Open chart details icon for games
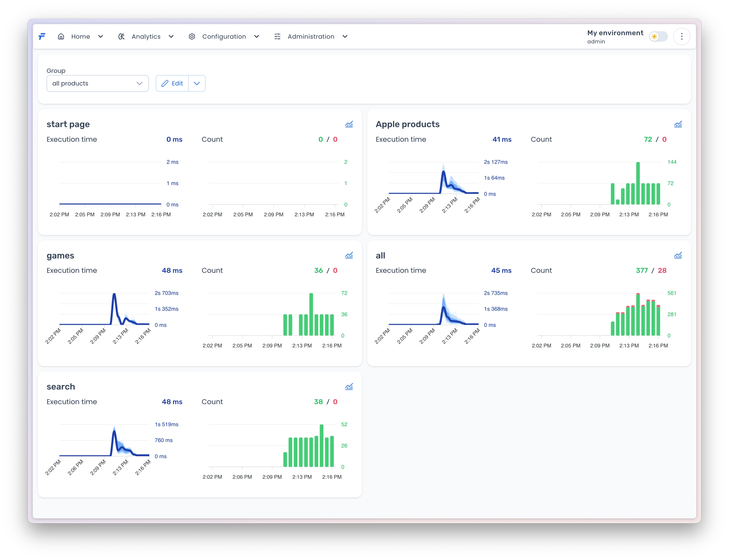Image resolution: width=729 pixels, height=560 pixels. [x=348, y=256]
